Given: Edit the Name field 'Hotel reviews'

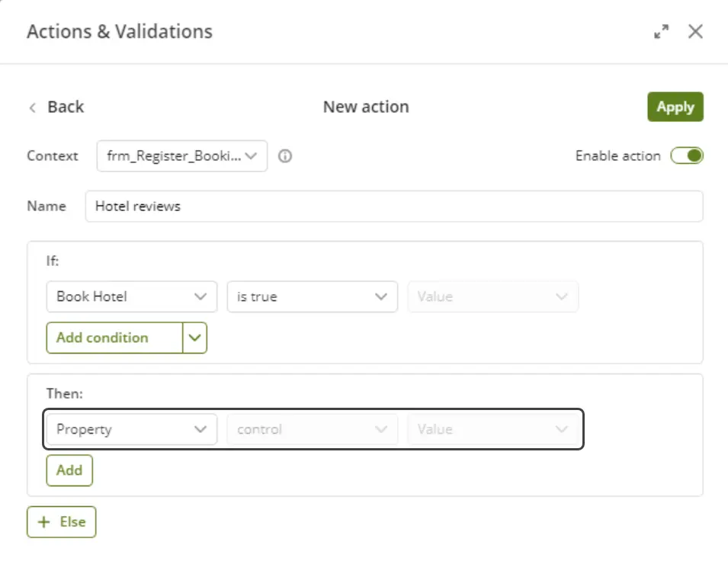Looking at the screenshot, I should pos(394,206).
